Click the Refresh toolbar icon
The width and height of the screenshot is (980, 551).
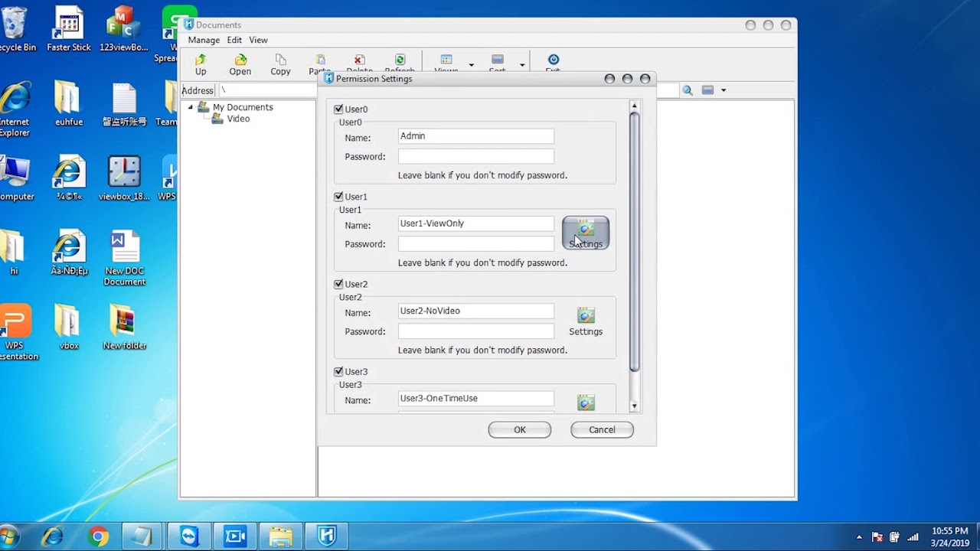400,64
